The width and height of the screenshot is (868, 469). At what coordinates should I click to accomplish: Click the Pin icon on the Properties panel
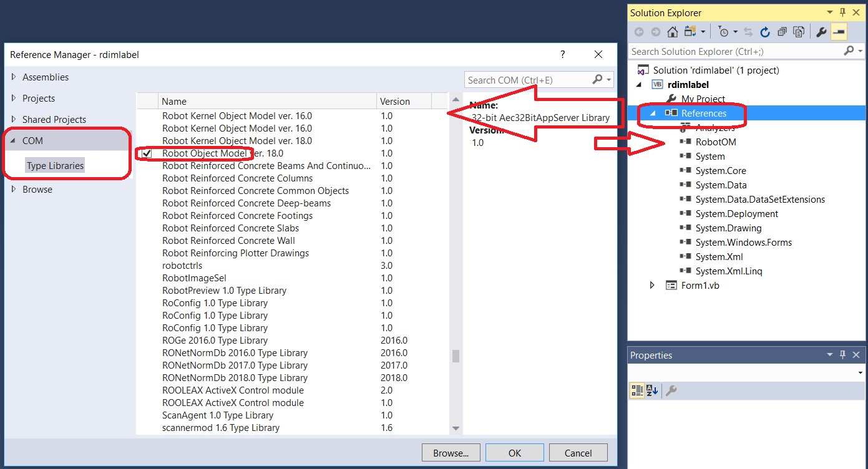[844, 355]
